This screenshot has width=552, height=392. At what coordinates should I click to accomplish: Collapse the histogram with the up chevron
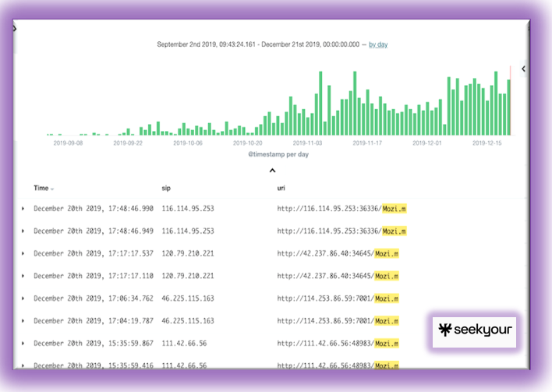[x=272, y=171]
